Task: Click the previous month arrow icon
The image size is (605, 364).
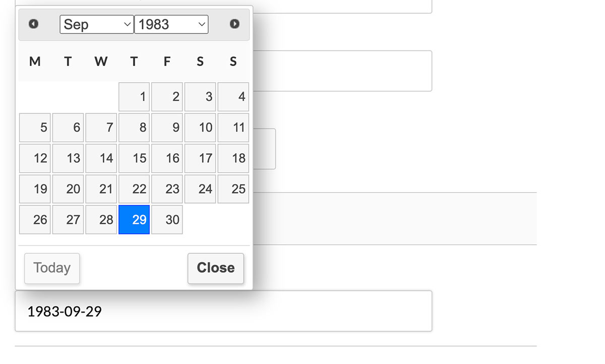Action: (x=34, y=24)
